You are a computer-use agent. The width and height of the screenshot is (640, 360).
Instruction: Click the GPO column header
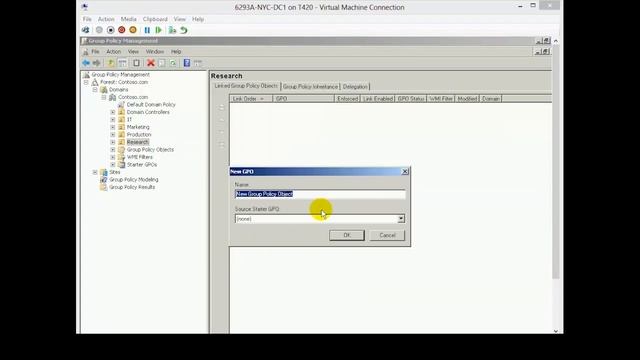click(x=303, y=99)
